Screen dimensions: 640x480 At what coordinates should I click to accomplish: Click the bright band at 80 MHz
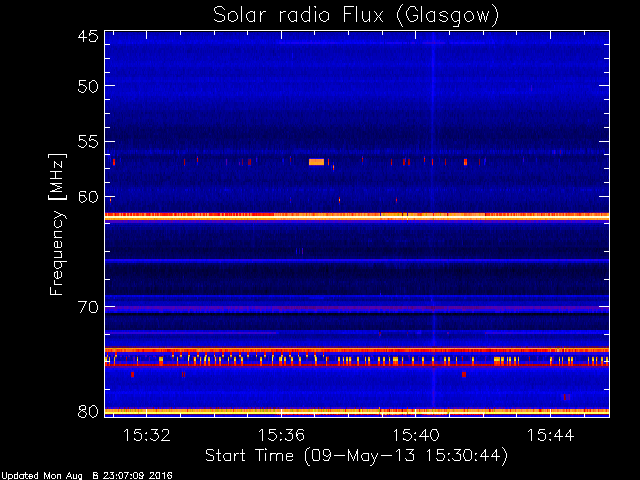coord(357,411)
